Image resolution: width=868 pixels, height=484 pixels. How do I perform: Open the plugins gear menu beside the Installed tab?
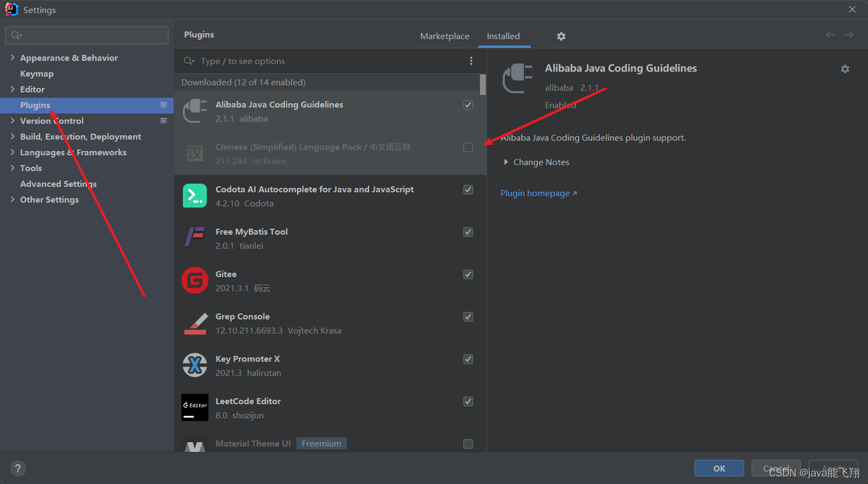[561, 36]
